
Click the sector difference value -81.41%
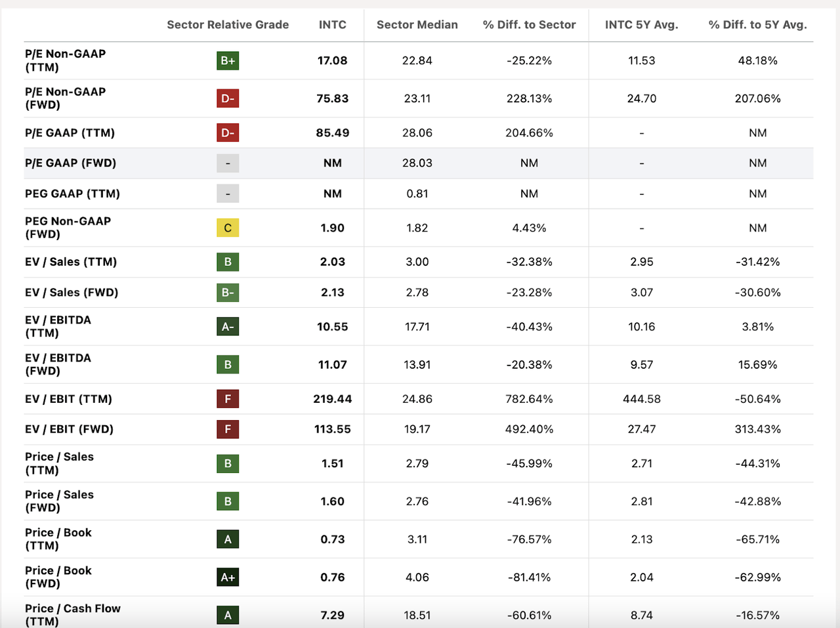click(529, 577)
